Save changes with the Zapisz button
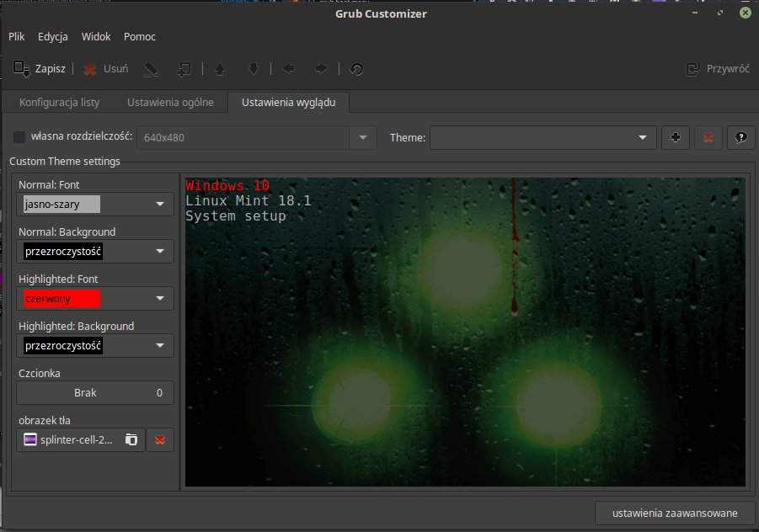The height and width of the screenshot is (532, 759). click(x=39, y=69)
